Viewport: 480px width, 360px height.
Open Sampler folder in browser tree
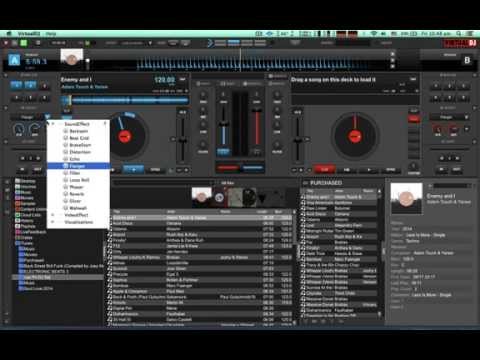25,203
